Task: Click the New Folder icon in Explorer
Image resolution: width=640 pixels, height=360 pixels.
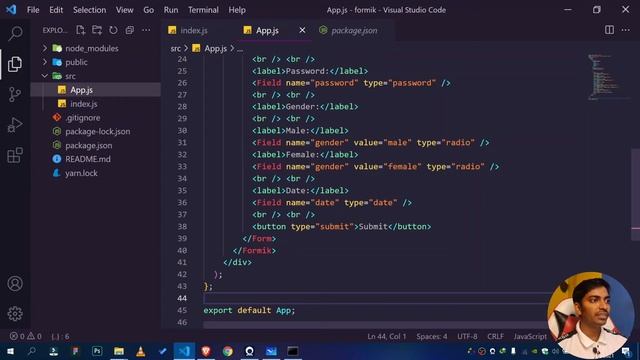Action: point(97,30)
